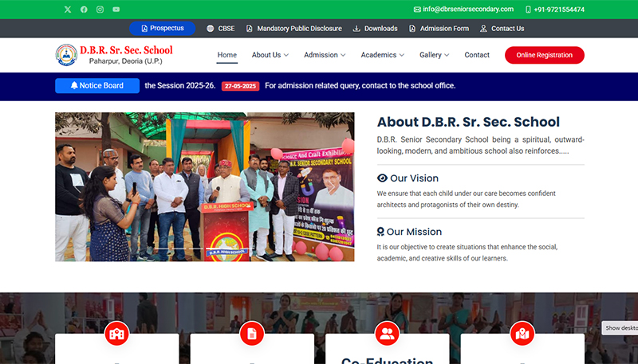Image resolution: width=638 pixels, height=364 pixels.
Task: Expand the About Us dropdown menu
Action: coord(270,55)
